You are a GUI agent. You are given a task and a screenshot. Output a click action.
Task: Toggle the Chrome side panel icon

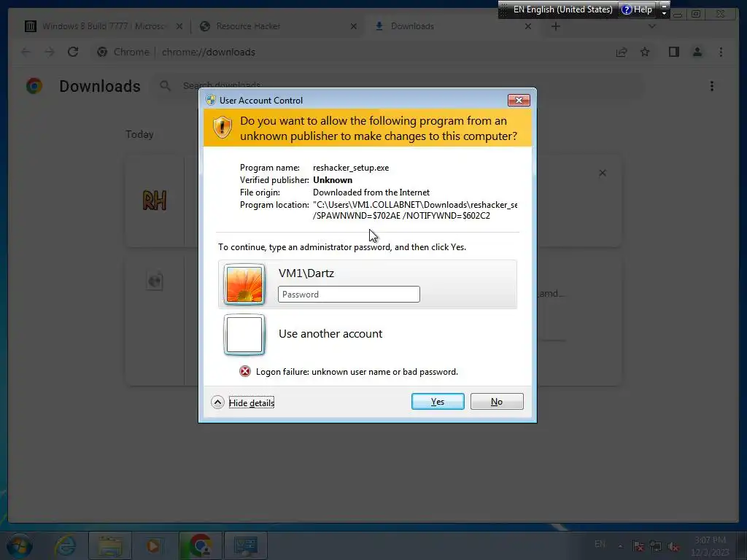[x=673, y=52]
